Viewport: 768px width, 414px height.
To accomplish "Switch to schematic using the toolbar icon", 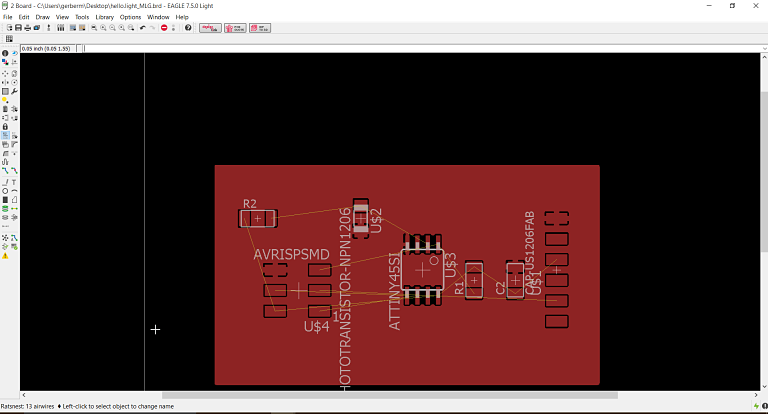I will click(48, 28).
